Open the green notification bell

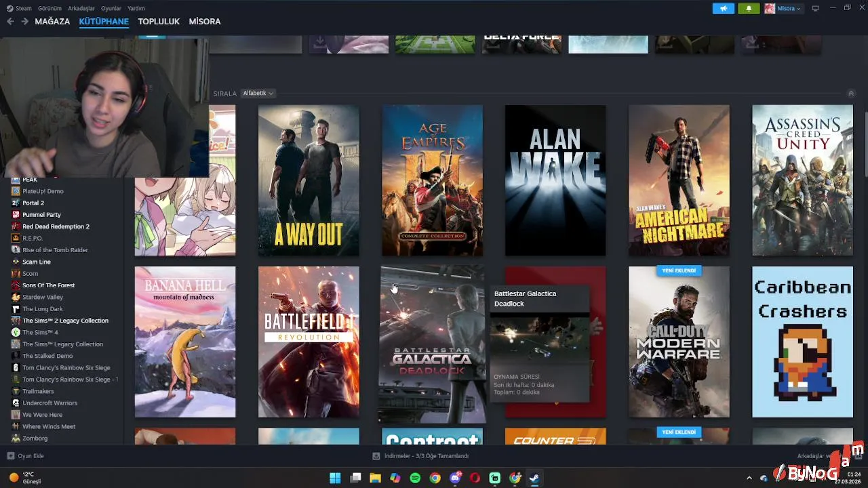749,8
